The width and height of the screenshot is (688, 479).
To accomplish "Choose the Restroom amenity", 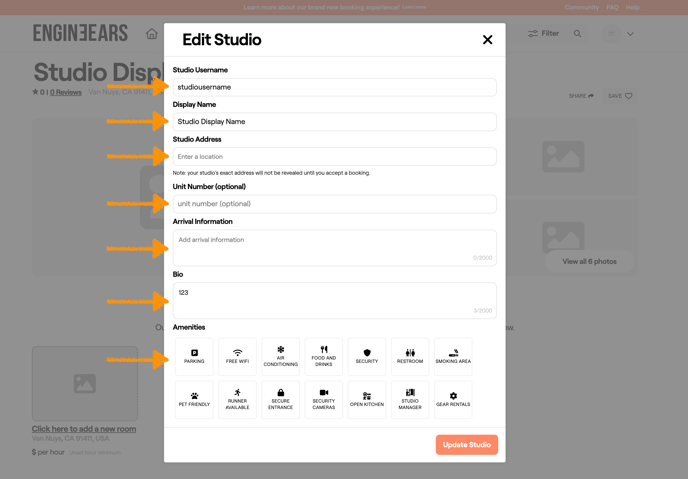I will 410,356.
